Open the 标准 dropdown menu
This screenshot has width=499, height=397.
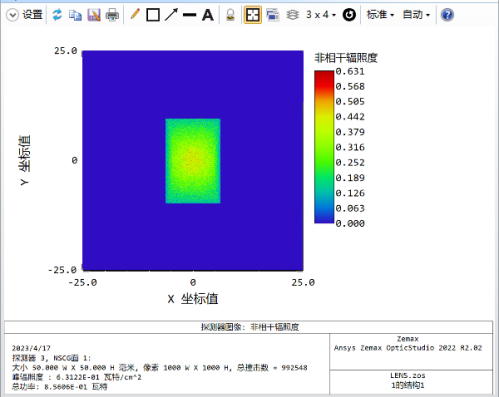(x=380, y=15)
